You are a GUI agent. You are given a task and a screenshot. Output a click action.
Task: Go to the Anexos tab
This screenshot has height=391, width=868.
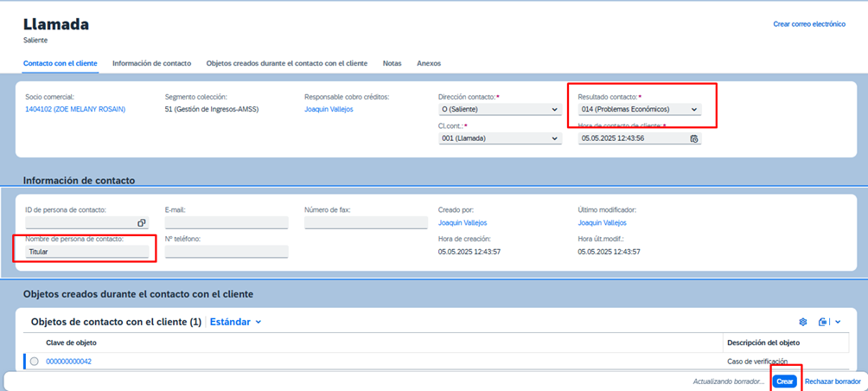tap(428, 63)
